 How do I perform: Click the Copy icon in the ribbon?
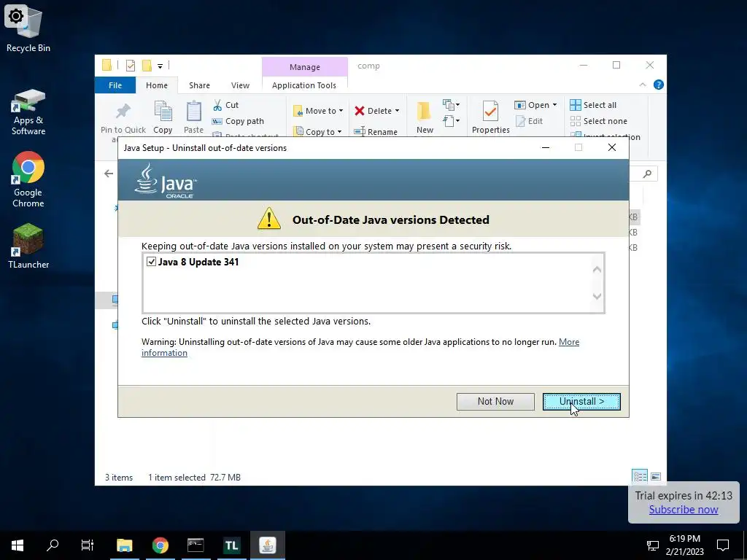pyautogui.click(x=163, y=112)
